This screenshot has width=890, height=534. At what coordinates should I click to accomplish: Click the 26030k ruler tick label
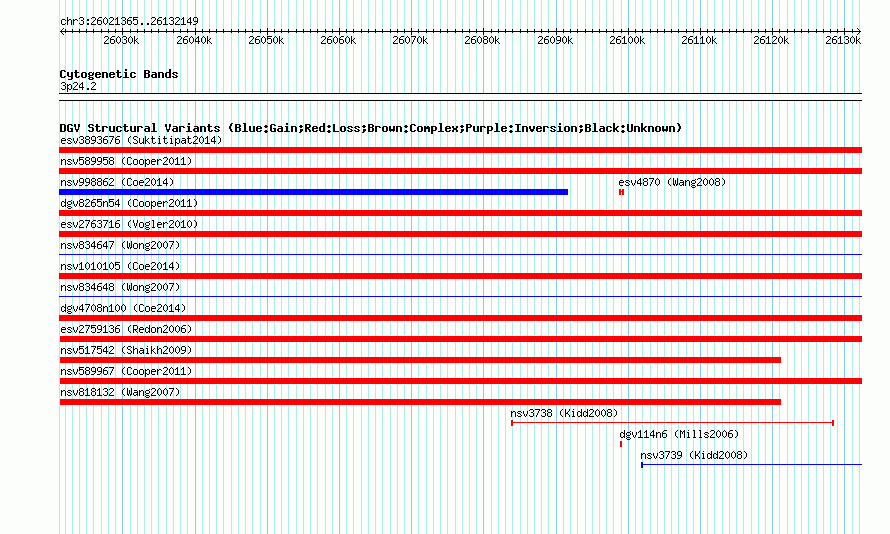(121, 40)
